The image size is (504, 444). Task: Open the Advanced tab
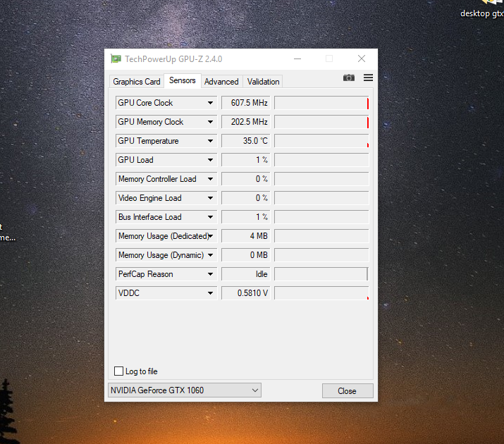pyautogui.click(x=221, y=82)
